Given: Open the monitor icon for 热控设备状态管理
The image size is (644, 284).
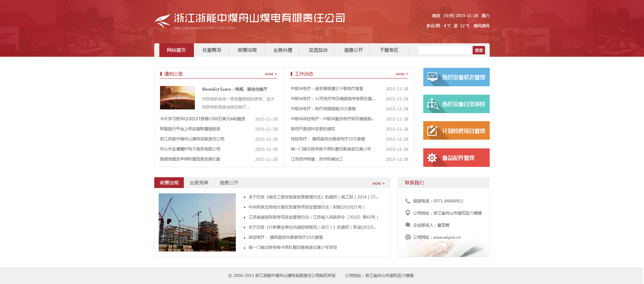Looking at the screenshot, I should [x=432, y=77].
